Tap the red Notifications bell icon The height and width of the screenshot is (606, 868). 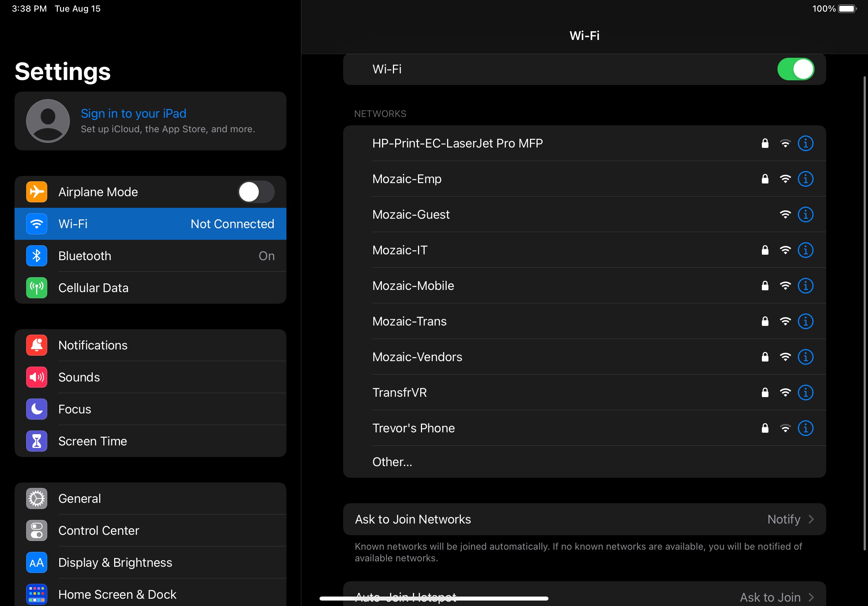[x=37, y=345]
